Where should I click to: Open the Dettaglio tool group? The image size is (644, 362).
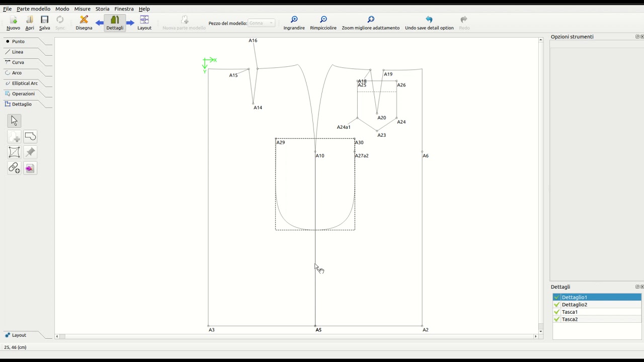click(28, 104)
